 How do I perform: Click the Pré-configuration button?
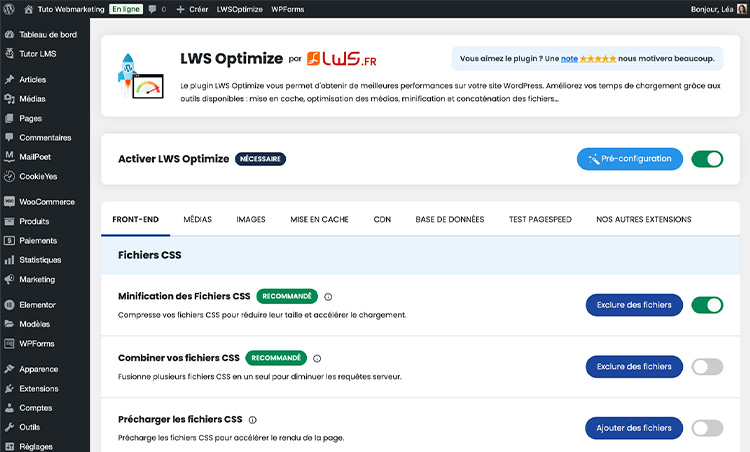629,159
